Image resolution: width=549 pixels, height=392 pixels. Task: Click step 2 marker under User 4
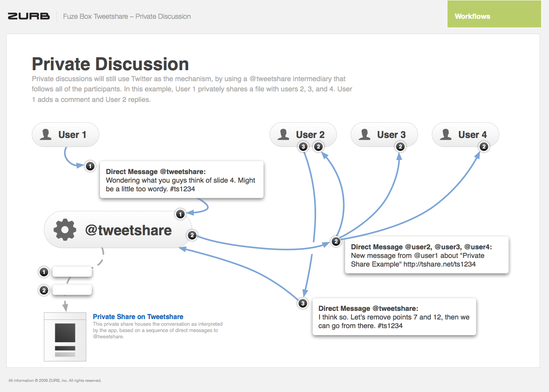coord(484,147)
